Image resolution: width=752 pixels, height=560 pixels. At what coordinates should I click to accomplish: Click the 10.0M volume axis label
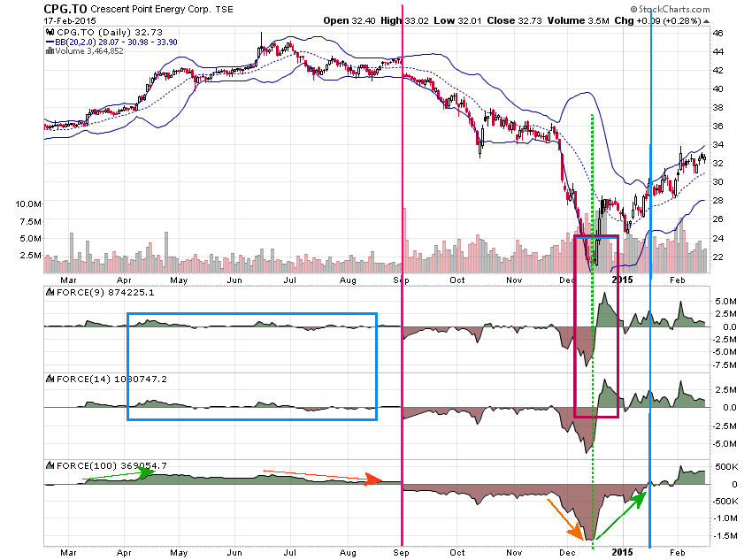tap(28, 203)
